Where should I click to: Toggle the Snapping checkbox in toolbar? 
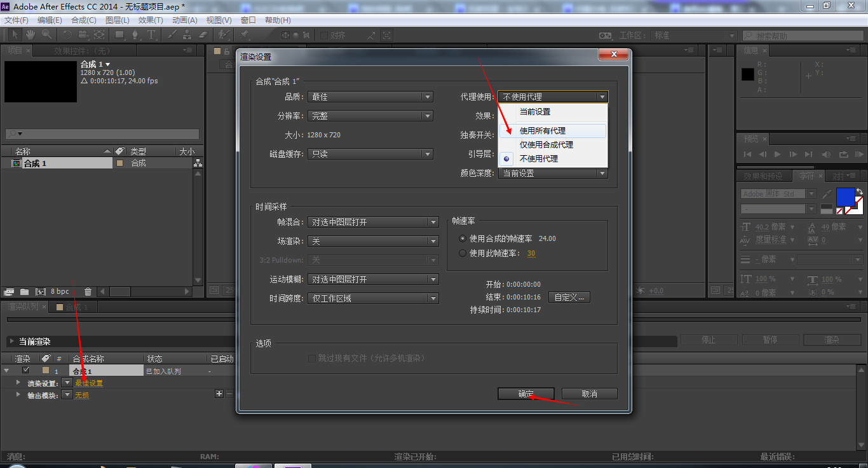[324, 35]
